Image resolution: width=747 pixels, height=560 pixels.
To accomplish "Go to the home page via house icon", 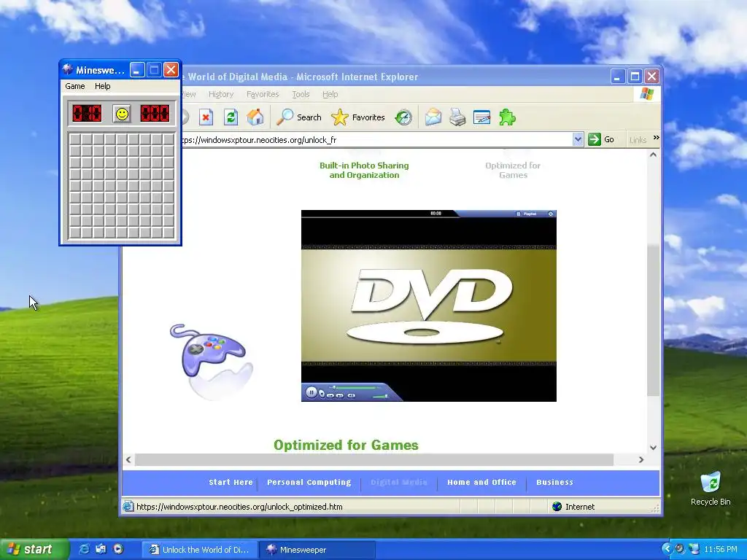I will point(255,117).
